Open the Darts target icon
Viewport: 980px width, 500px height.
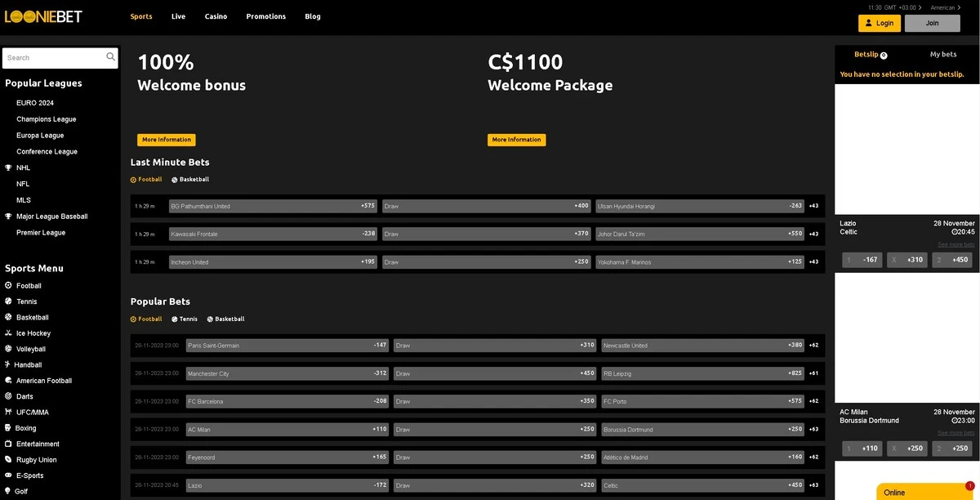[x=8, y=396]
